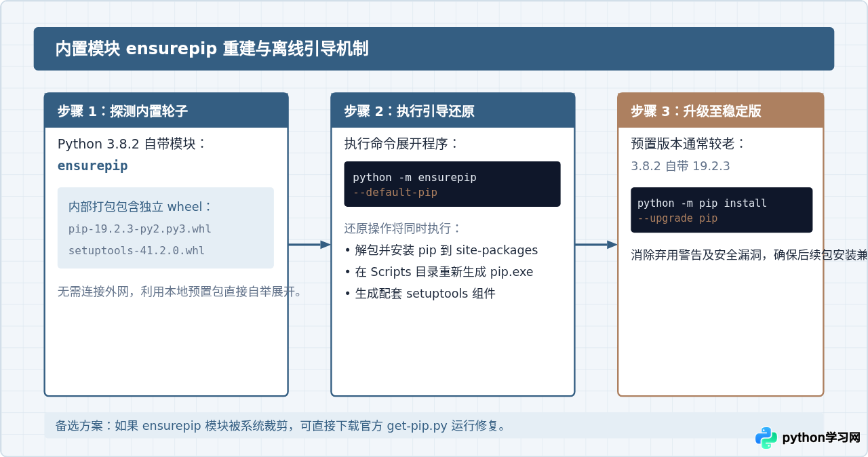The height and width of the screenshot is (457, 868).
Task: Select the header '步骤 1：探测内置轮子'
Action: point(123,111)
